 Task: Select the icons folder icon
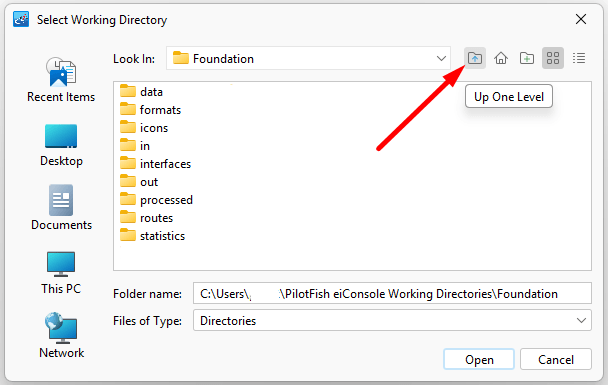pos(128,128)
